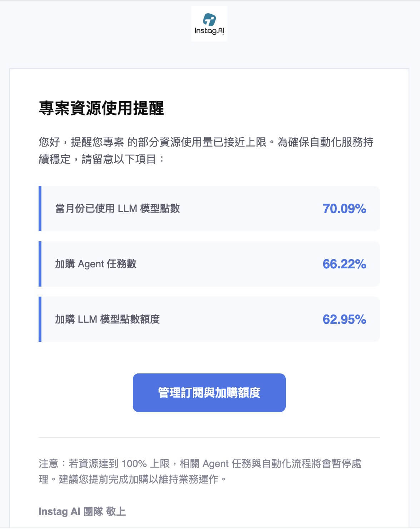Click the 70.09% usage value
This screenshot has height=531, width=420.
[x=344, y=209]
